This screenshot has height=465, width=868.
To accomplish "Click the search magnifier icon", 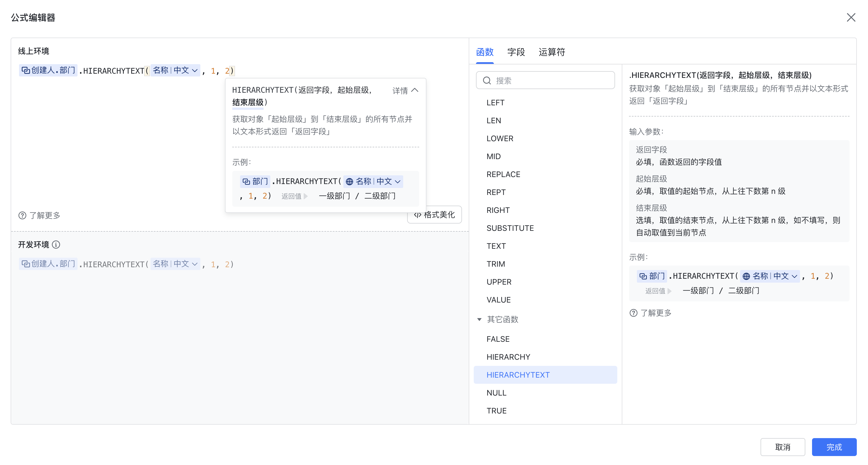I will [x=487, y=81].
